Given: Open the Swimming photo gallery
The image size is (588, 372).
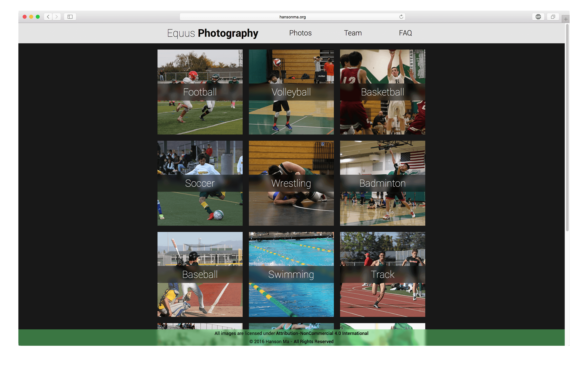Looking at the screenshot, I should point(291,274).
